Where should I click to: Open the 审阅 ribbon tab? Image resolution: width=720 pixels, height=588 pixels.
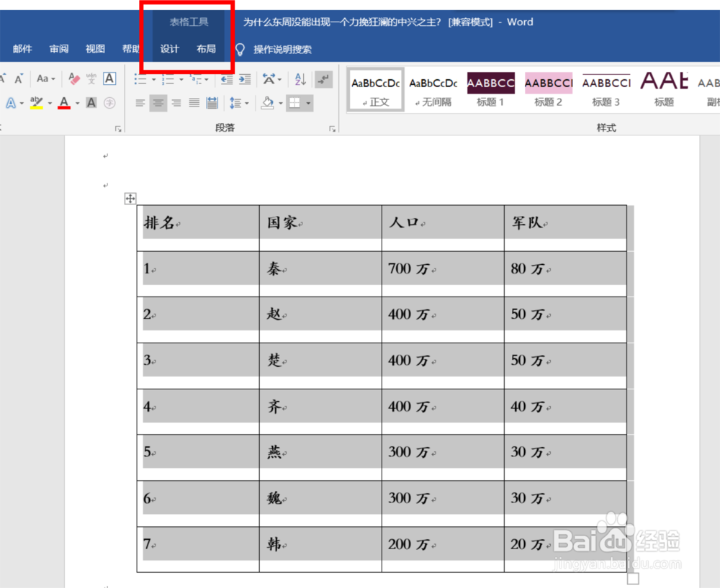(x=58, y=49)
